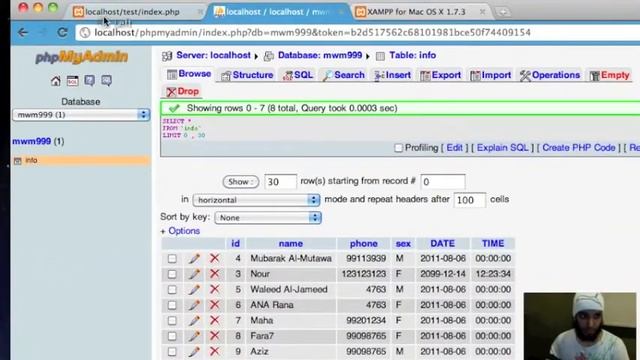This screenshot has height=360, width=640.
Task: Click the browser back arrow
Action: click(23, 32)
